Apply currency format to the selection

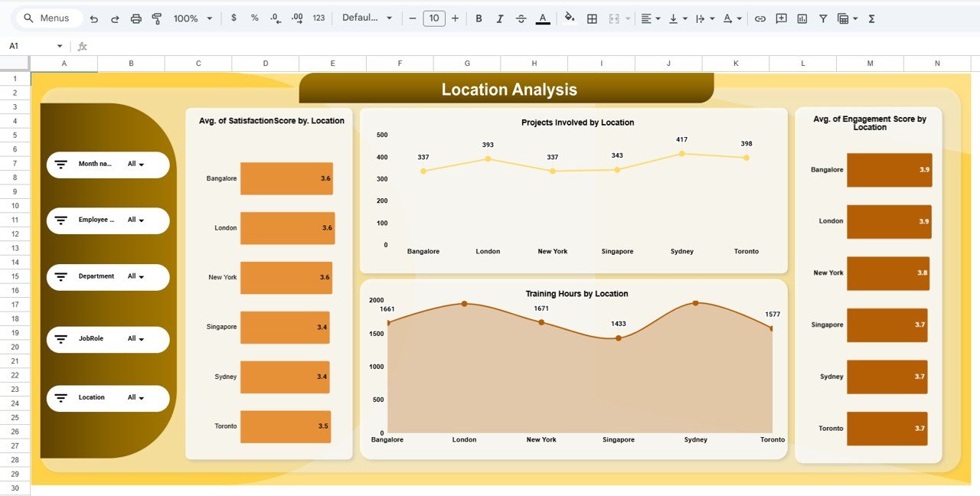point(234,18)
